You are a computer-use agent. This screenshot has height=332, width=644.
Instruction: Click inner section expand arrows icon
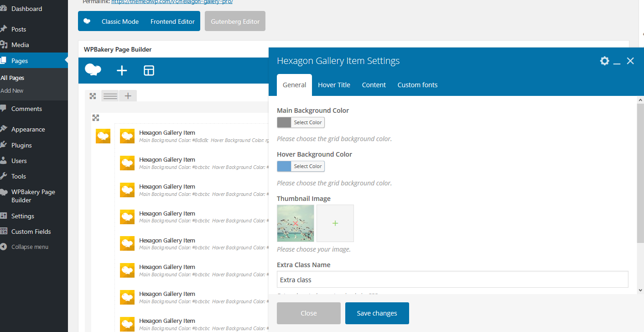tap(96, 118)
